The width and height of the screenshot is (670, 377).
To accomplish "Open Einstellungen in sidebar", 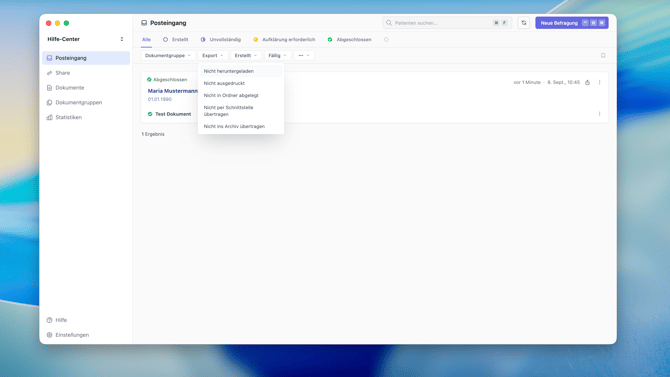I will click(x=86, y=335).
